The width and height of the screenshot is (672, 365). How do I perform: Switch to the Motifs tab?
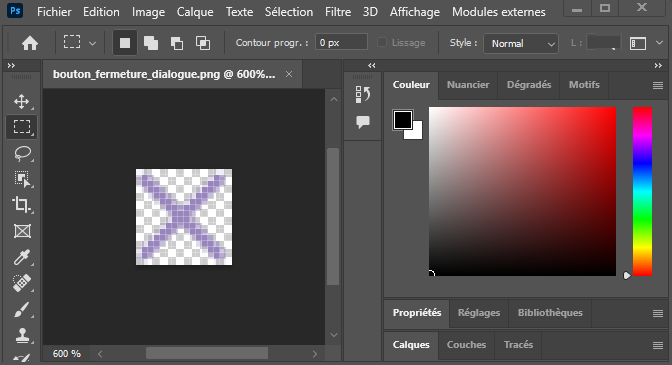pyautogui.click(x=584, y=85)
